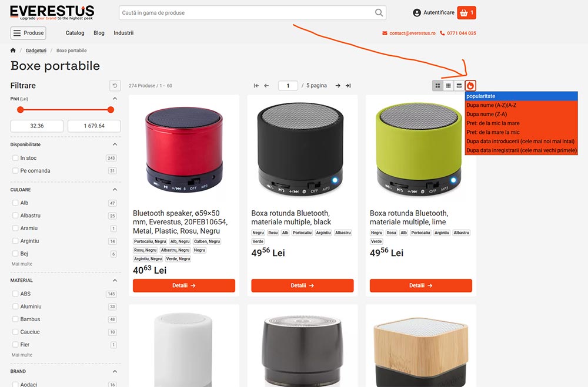Select sort option Pret: de la mic la mare
Viewport: 588px width, 387px height.
493,123
